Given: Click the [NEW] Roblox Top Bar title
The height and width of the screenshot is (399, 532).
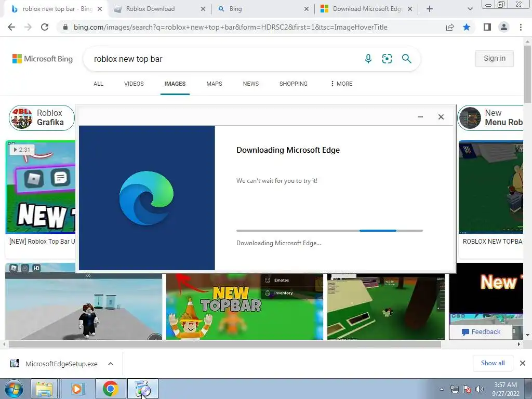Looking at the screenshot, I should pos(42,242).
